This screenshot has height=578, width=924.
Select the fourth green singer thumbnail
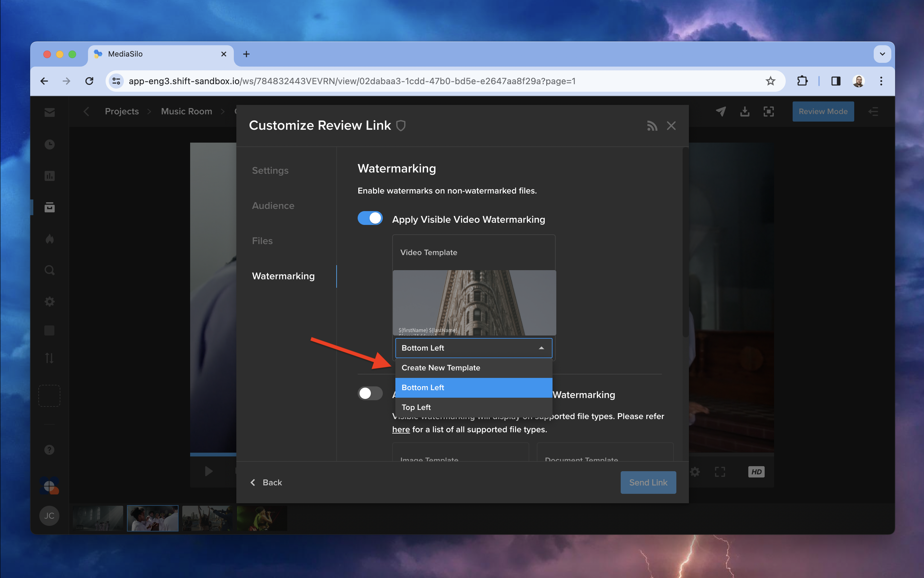coord(262,518)
